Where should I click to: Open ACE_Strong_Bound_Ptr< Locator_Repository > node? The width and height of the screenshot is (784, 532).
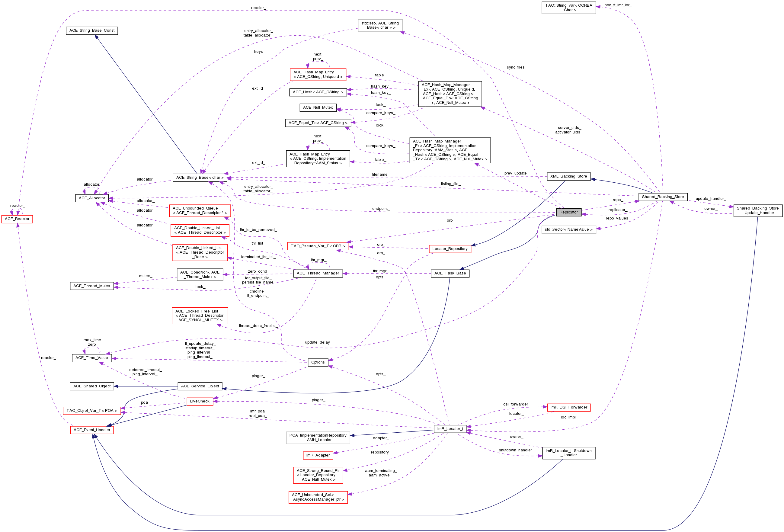pos(318,475)
